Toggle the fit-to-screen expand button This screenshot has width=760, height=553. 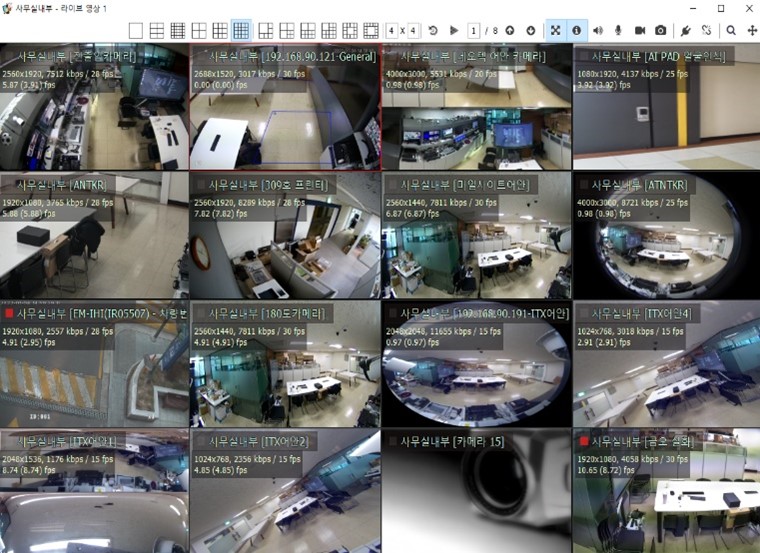556,31
